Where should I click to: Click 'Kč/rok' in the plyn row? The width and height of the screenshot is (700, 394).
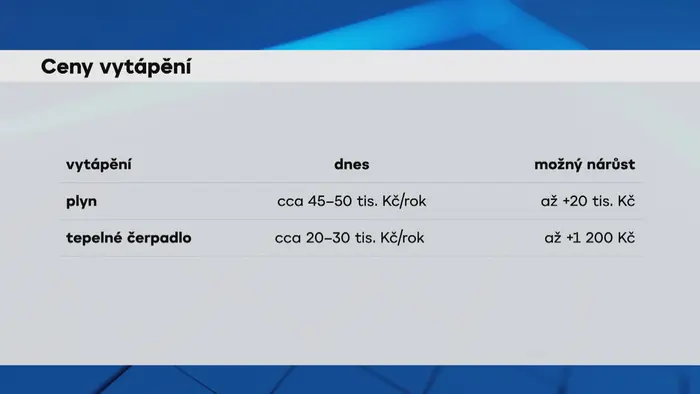point(404,201)
